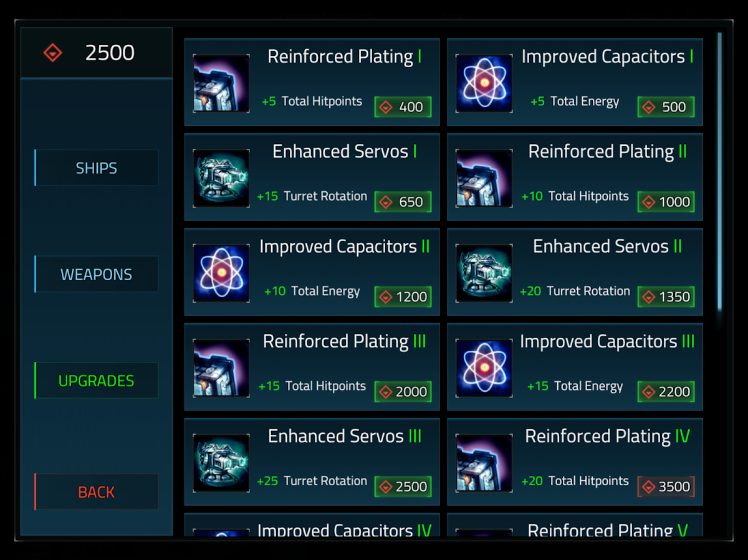The height and width of the screenshot is (560, 748).
Task: Click the upgrades list scrollbar
Action: [x=719, y=171]
